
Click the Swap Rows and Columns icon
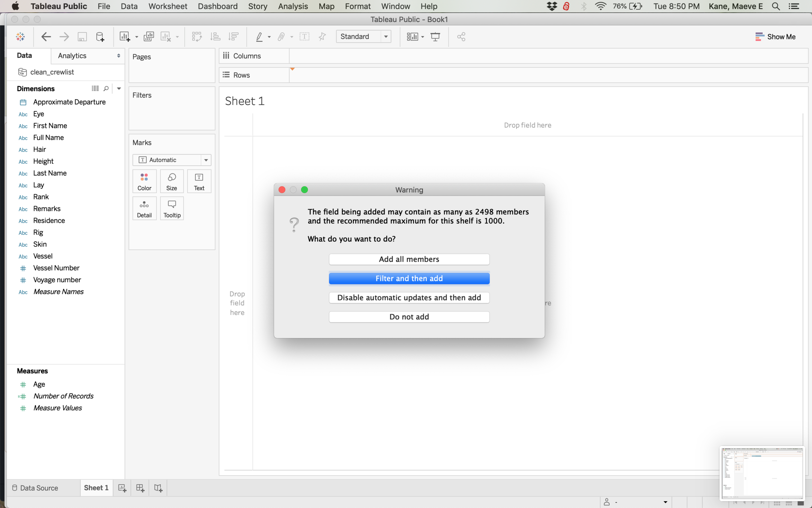tap(197, 37)
